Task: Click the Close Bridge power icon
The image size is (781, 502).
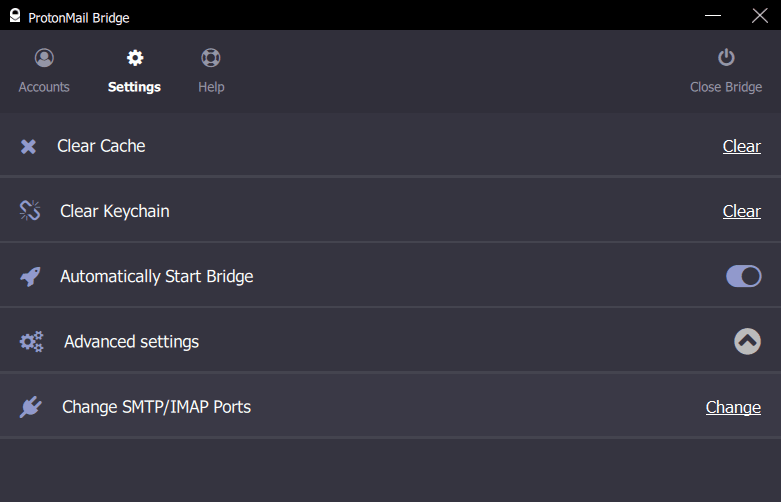Action: tap(726, 58)
